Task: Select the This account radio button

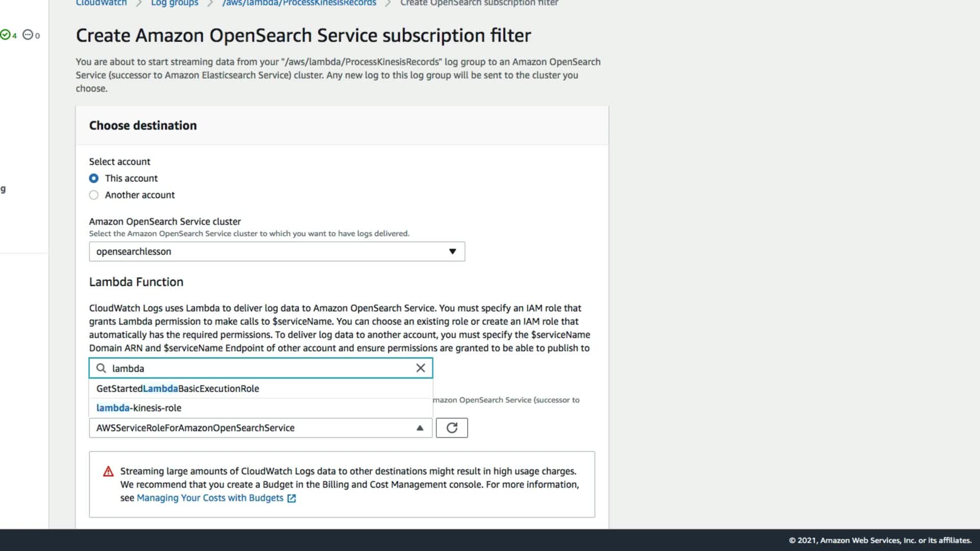Action: click(x=94, y=178)
